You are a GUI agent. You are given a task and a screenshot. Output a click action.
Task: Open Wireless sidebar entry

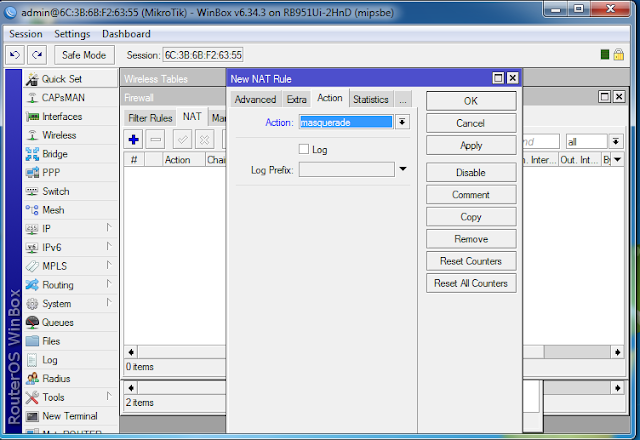point(70,135)
